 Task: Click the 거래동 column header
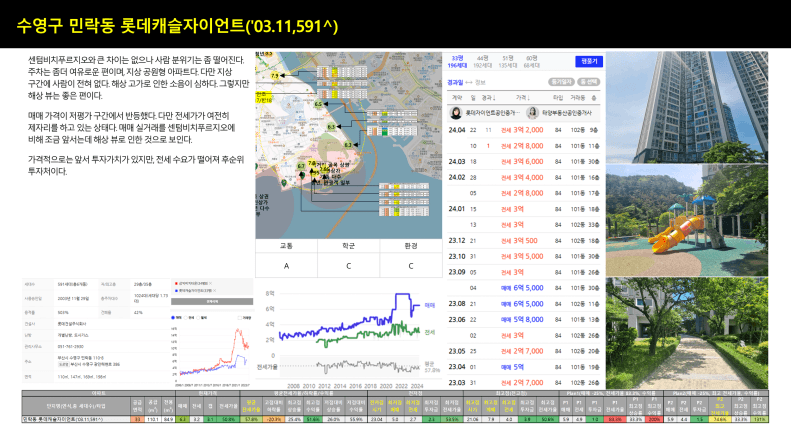[578, 97]
